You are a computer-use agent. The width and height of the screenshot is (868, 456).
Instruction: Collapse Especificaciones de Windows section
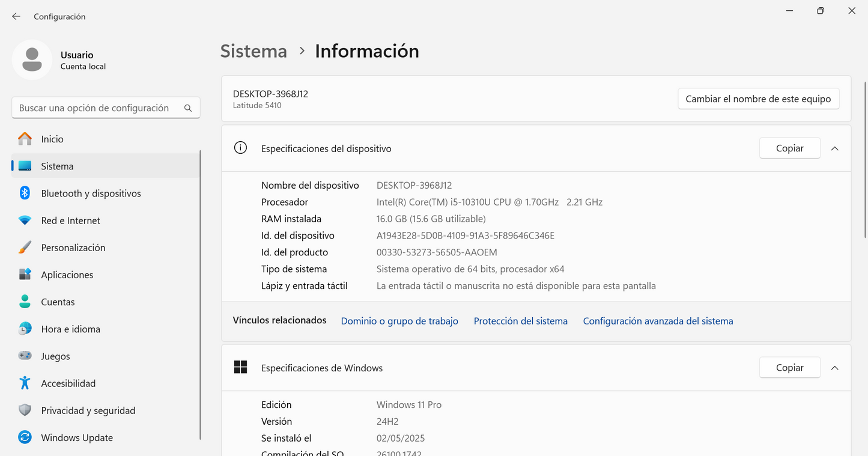click(834, 368)
